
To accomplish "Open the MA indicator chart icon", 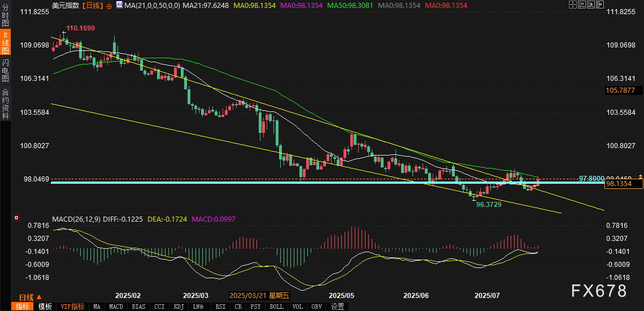I will click(119, 5).
